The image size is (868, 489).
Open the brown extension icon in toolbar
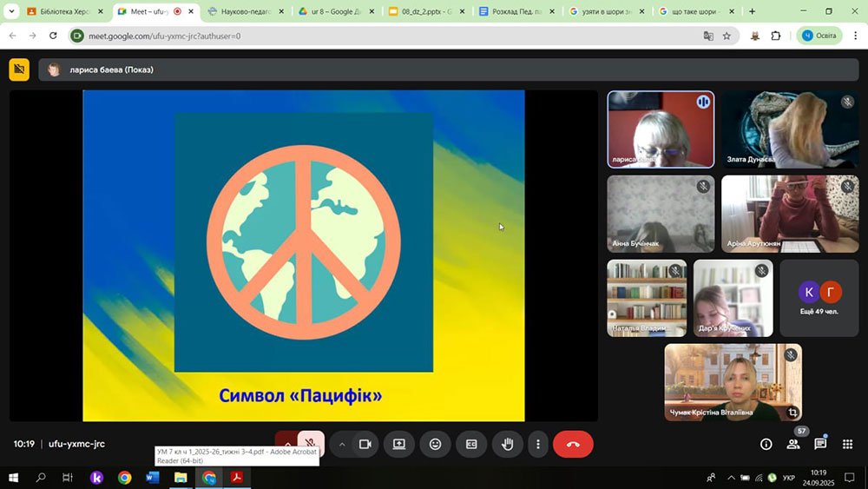coord(755,36)
